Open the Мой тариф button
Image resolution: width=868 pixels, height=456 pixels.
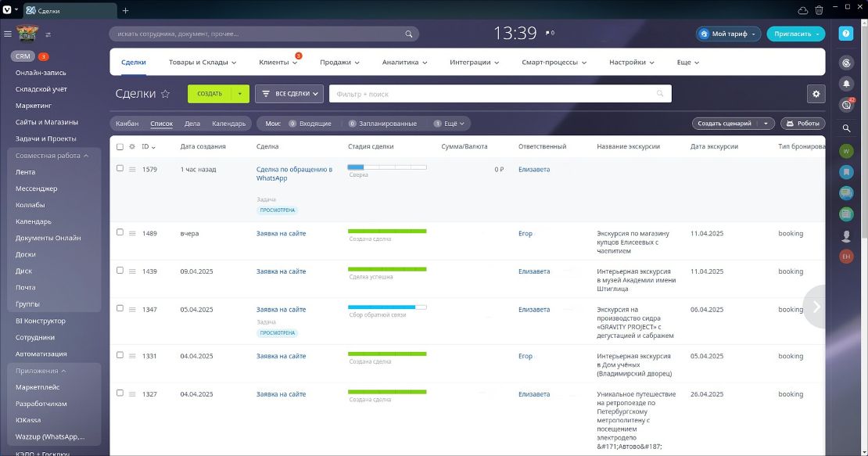coord(728,34)
